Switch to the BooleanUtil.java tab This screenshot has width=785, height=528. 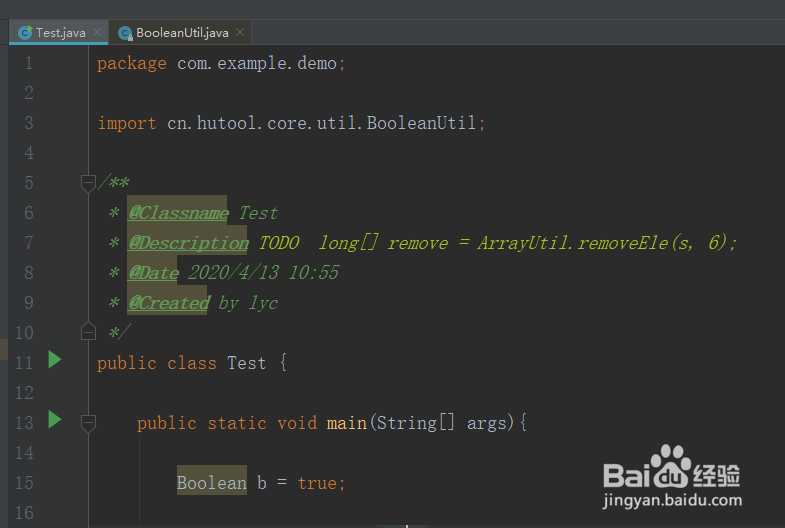(180, 33)
